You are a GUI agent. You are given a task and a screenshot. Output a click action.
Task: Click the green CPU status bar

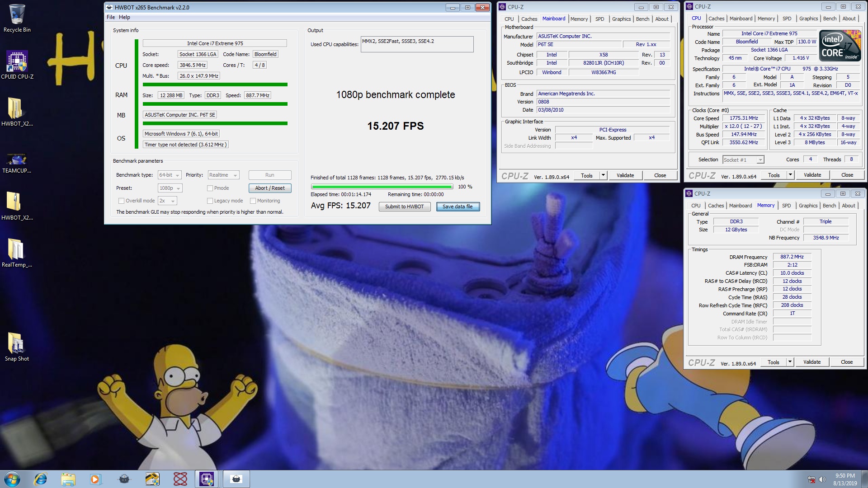point(215,84)
